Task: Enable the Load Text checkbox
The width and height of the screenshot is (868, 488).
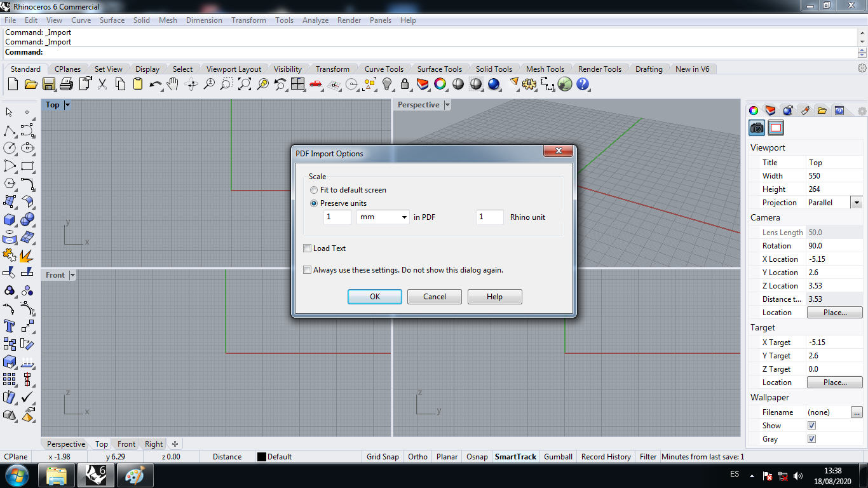Action: coord(308,248)
